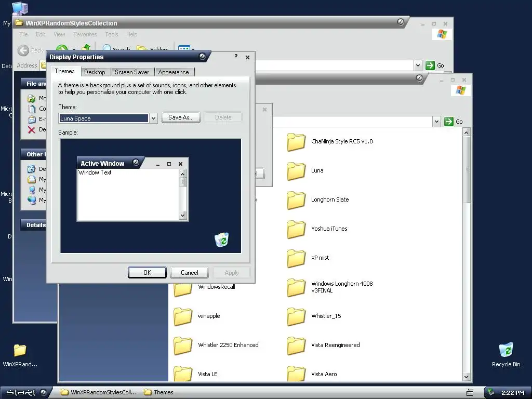This screenshot has width=532, height=399.
Task: Select Windows Longhorn 4008 v3FINAL folder
Action: (x=296, y=287)
